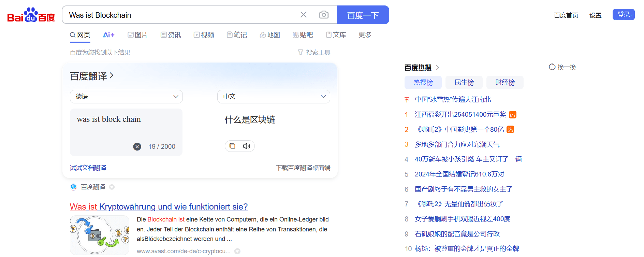644x257 pixels.
Task: Click the translated text 什么是区块链
Action: [x=250, y=119]
